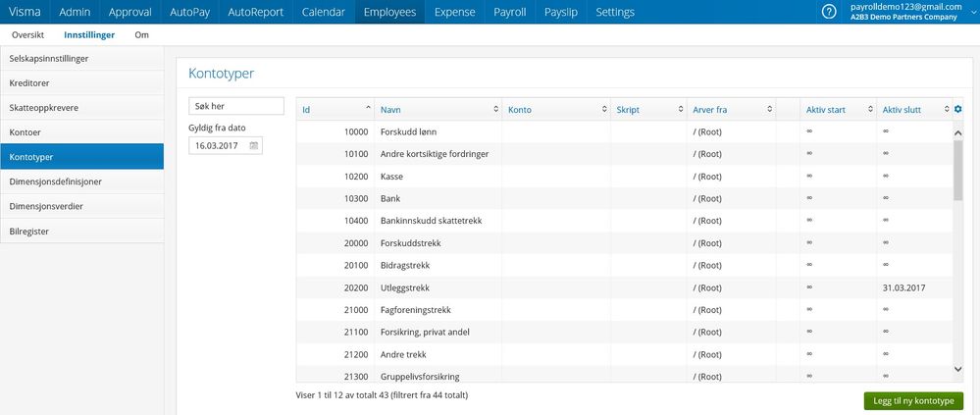
Task: Click the table's vertical scrollbar thumb
Action: 958,170
